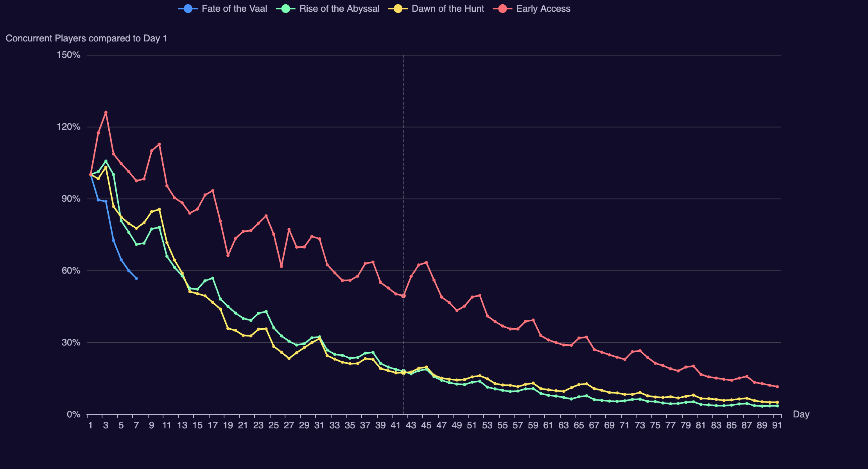The image size is (868, 469).
Task: Click the Early Access day 19 dip point
Action: 228,256
